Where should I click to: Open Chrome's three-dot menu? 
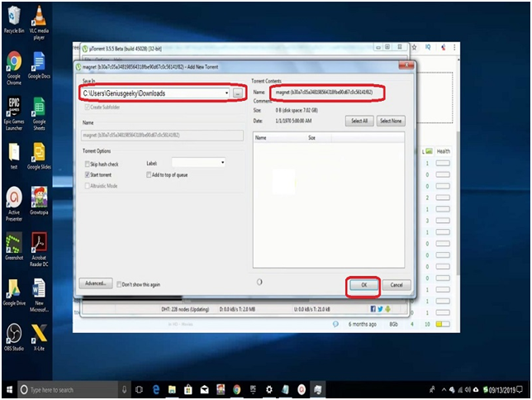pyautogui.click(x=454, y=48)
